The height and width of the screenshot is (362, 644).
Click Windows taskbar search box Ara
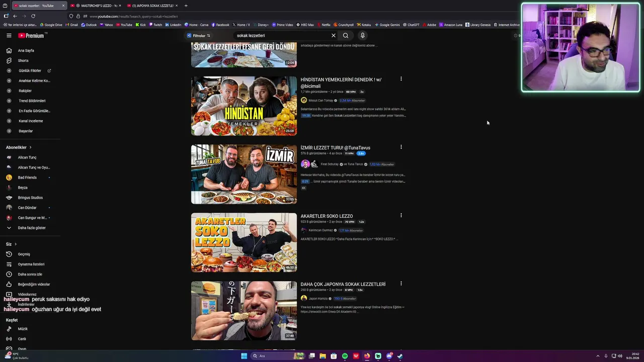[x=277, y=356]
